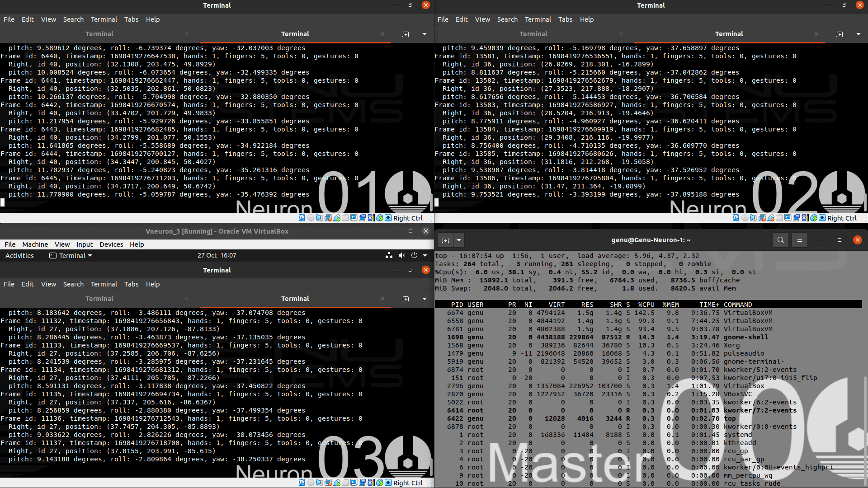
Task: Open network adapter icon in Neuron 01 status bar
Action: (x=328, y=218)
